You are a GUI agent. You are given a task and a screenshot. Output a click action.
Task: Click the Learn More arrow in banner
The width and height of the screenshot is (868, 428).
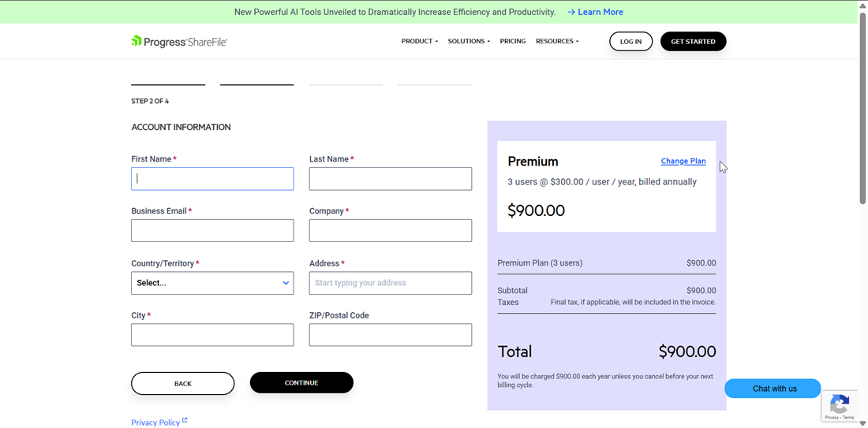click(x=571, y=12)
